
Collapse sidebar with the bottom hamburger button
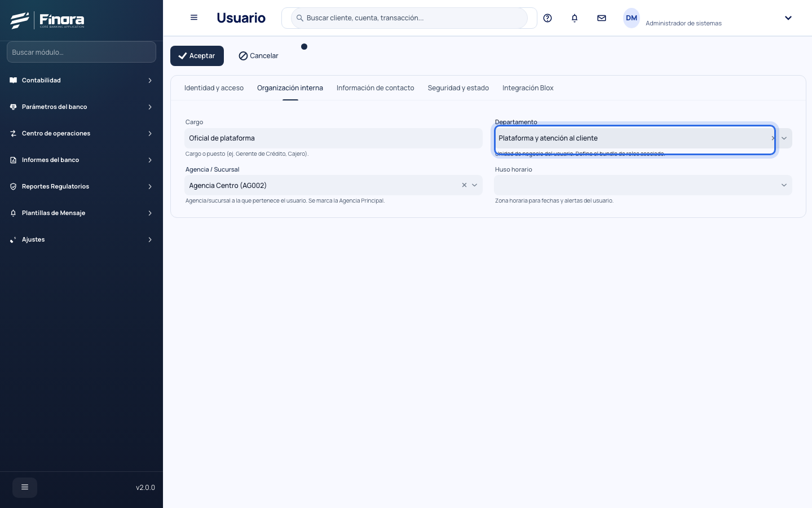[25, 487]
